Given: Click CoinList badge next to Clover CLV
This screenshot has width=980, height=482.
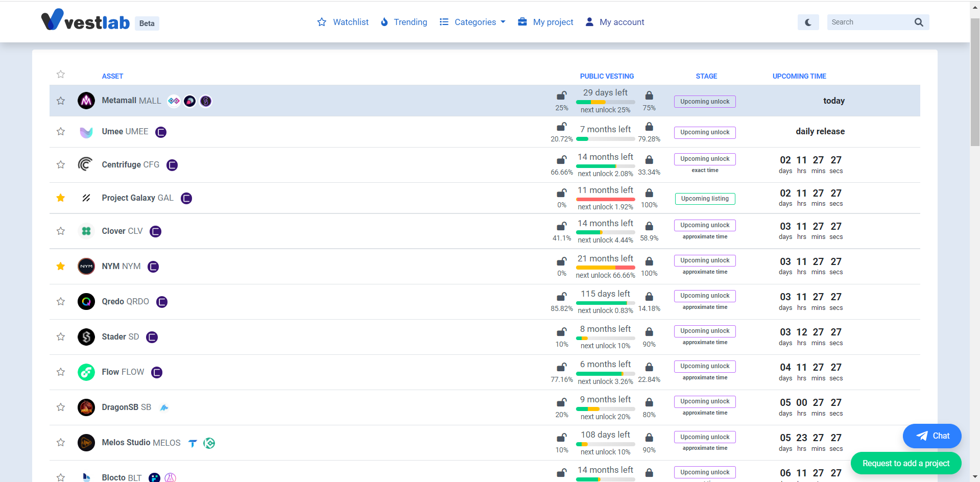Looking at the screenshot, I should click(156, 231).
